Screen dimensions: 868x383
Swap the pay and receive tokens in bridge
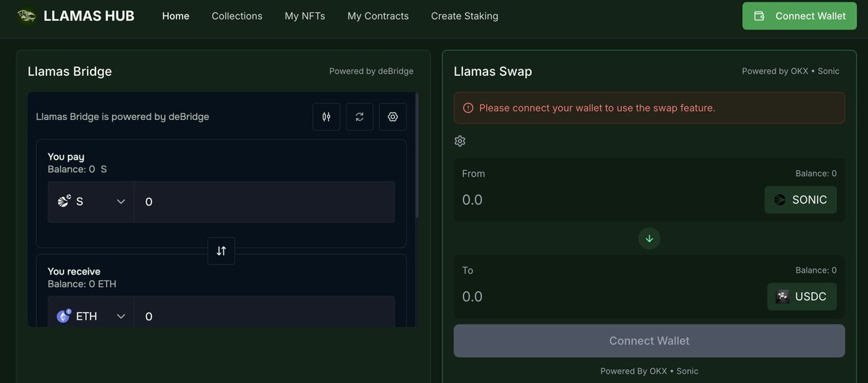tap(221, 251)
